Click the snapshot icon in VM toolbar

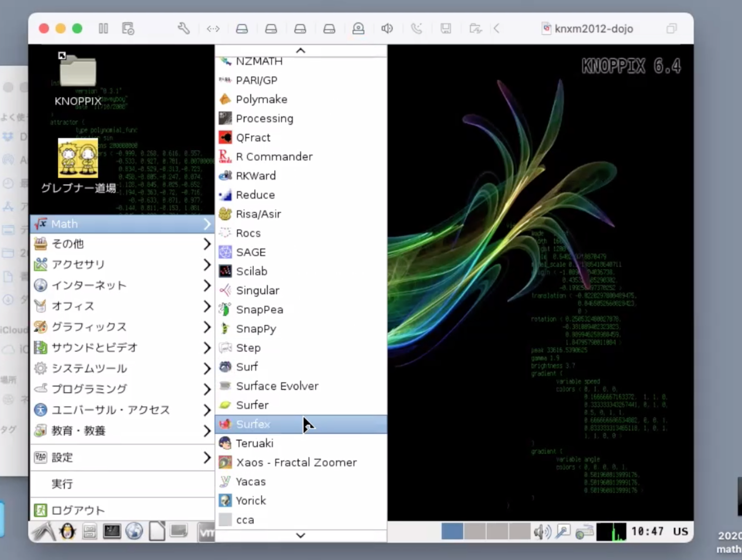(128, 29)
